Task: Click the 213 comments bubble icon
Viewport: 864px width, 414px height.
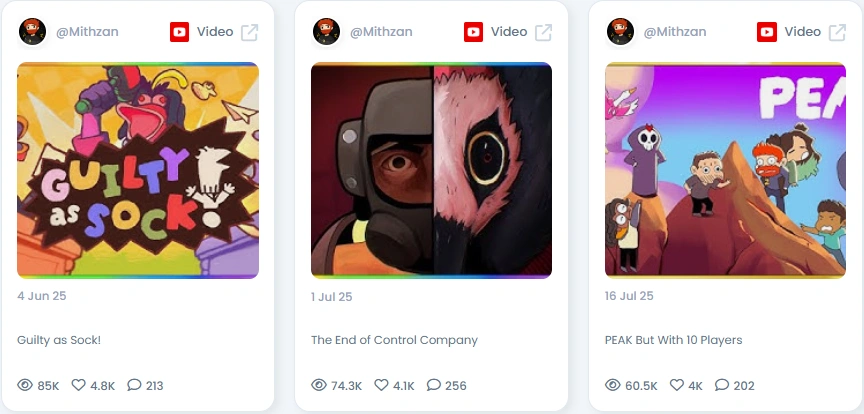Action: pyautogui.click(x=134, y=385)
